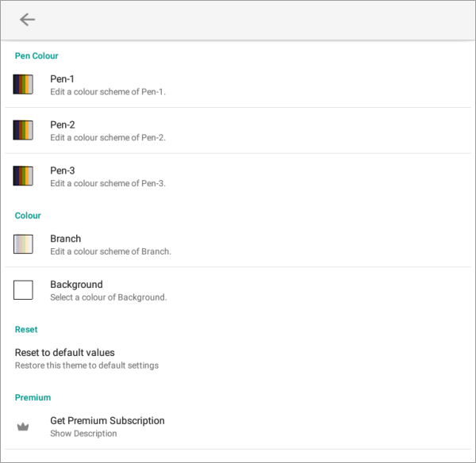
Task: Open the Pen-3 setting
Action: point(238,176)
